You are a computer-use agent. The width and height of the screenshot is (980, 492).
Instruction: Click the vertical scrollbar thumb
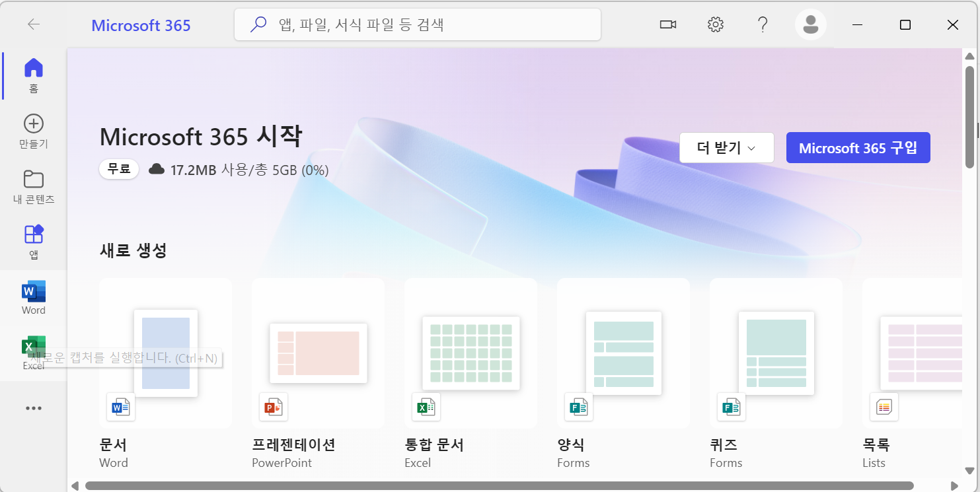[969, 116]
